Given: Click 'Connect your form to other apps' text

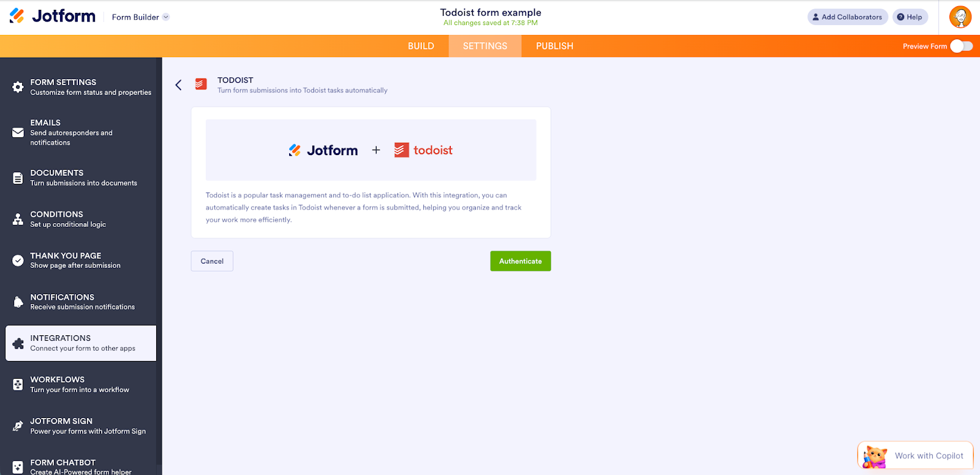Looking at the screenshot, I should (x=83, y=348).
